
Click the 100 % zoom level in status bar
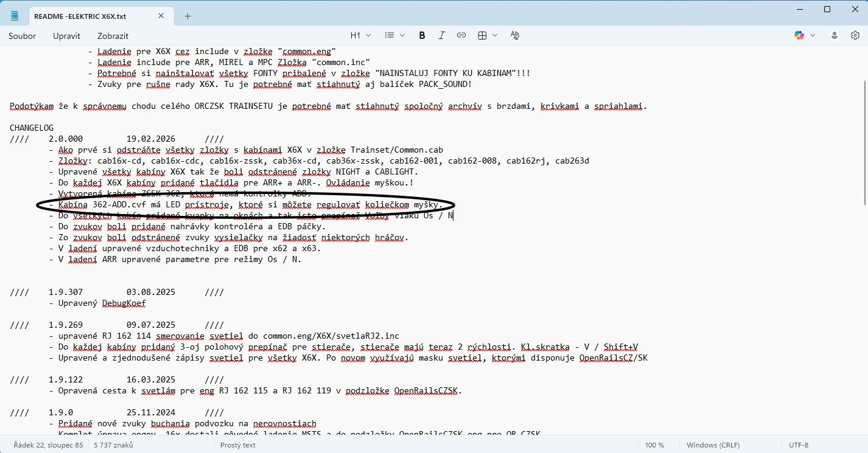click(x=654, y=445)
